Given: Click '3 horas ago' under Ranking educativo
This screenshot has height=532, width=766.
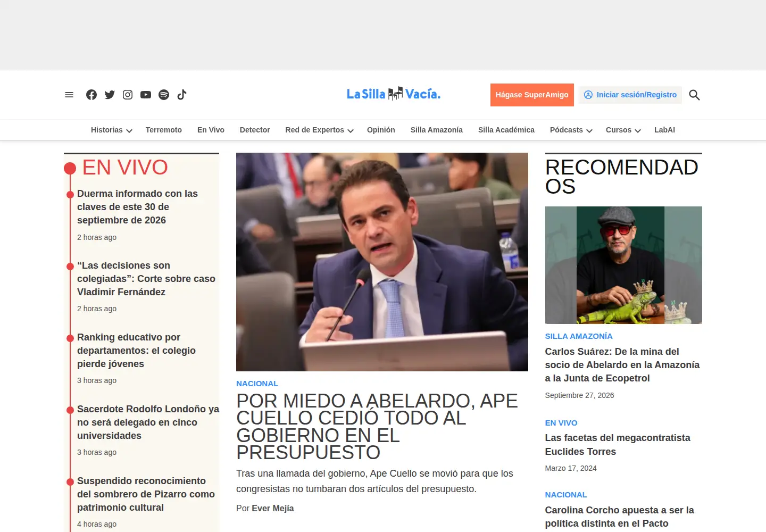Looking at the screenshot, I should [x=97, y=380].
